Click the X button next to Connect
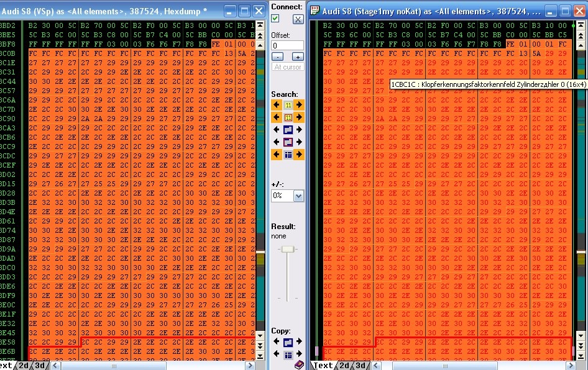Image resolution: width=588 pixels, height=370 pixels. click(x=298, y=19)
